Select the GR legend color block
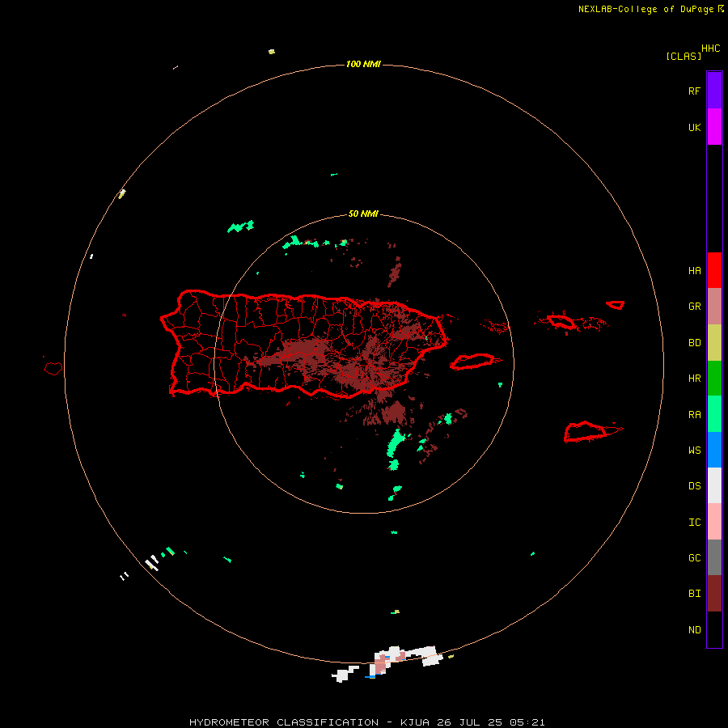 (714, 307)
